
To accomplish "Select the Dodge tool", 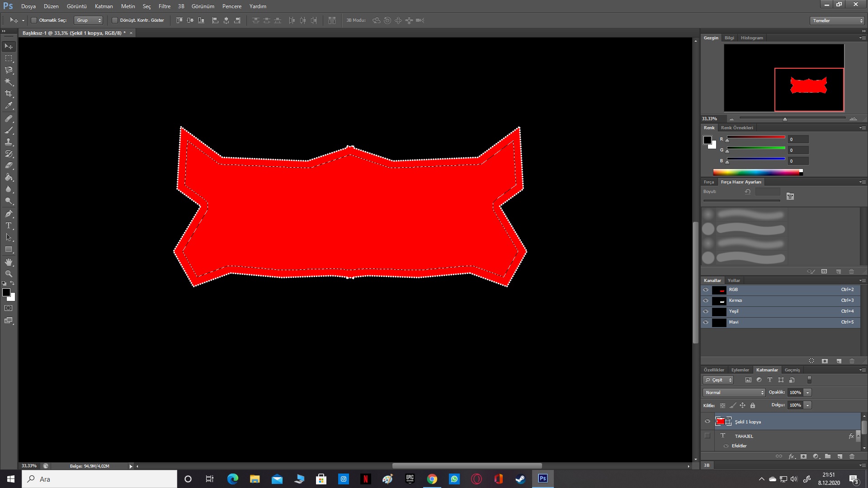I will click(9, 201).
